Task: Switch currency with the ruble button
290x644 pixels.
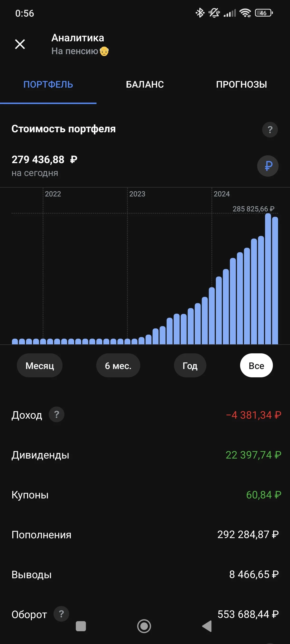Action: [x=268, y=166]
